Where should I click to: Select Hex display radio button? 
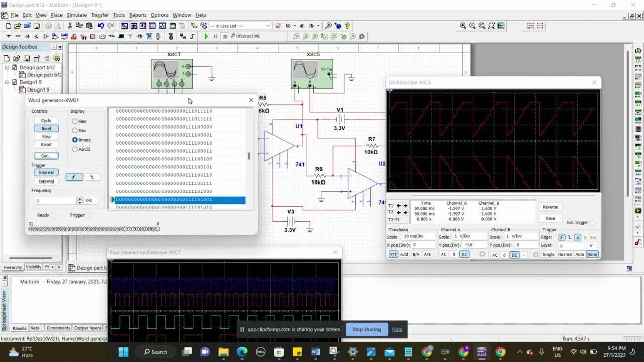(x=75, y=121)
